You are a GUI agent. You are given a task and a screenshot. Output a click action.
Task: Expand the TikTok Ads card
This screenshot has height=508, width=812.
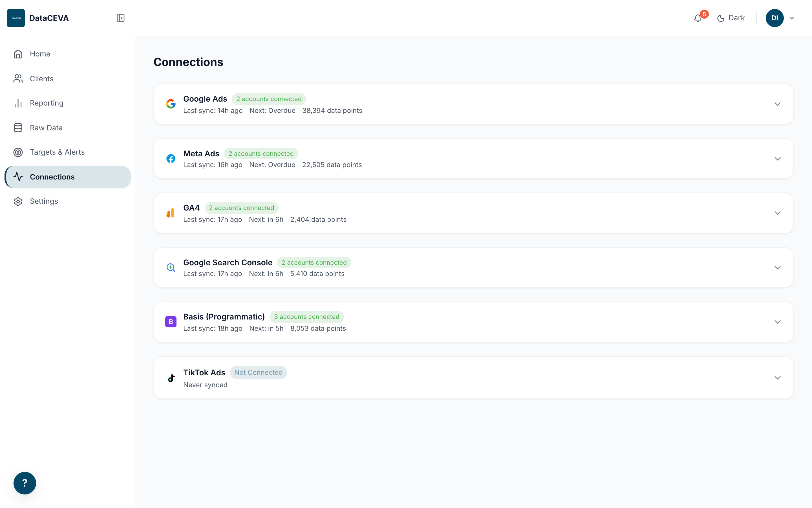tap(777, 378)
